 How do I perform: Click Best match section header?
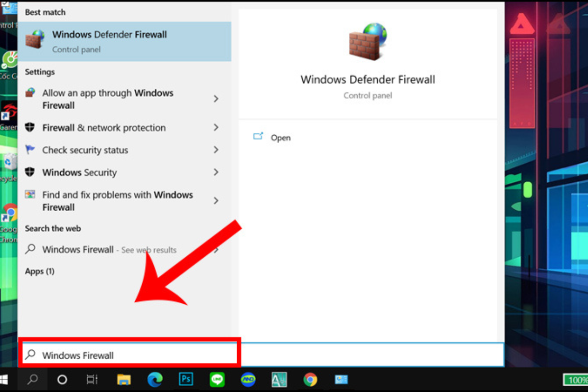coord(45,12)
